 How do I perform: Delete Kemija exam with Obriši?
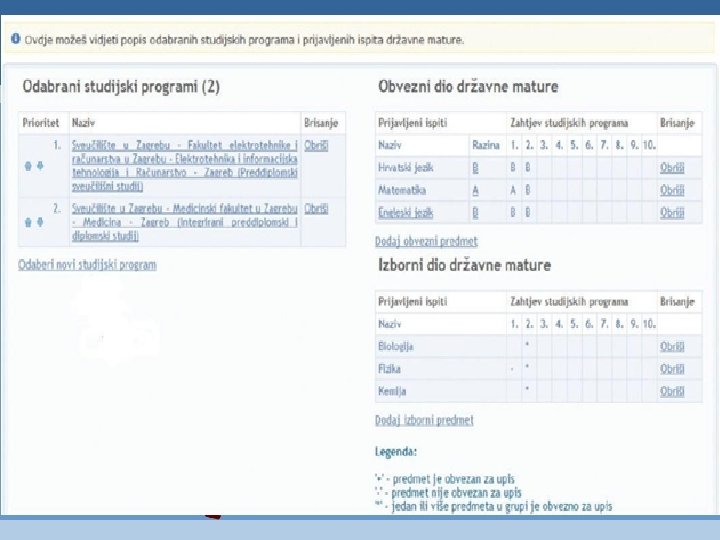(672, 392)
